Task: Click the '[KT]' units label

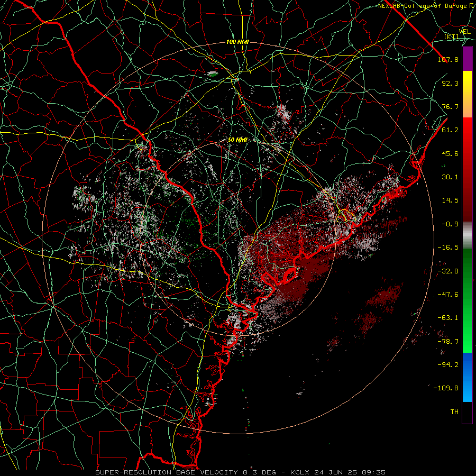Action: 452,37
